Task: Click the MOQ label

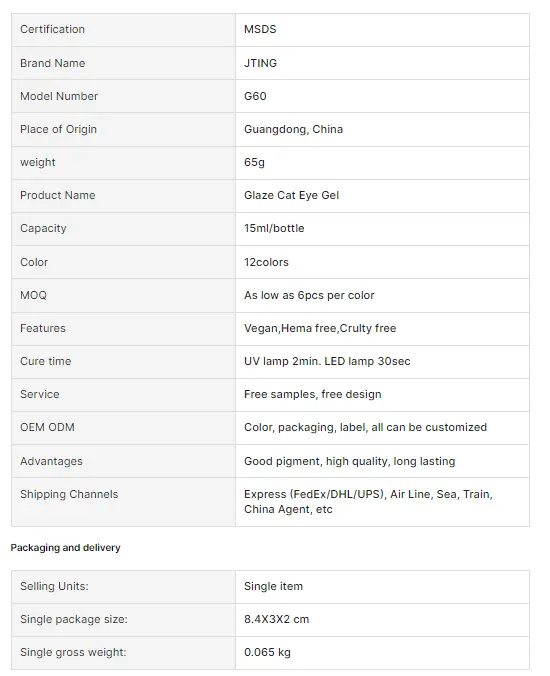Action: [33, 295]
